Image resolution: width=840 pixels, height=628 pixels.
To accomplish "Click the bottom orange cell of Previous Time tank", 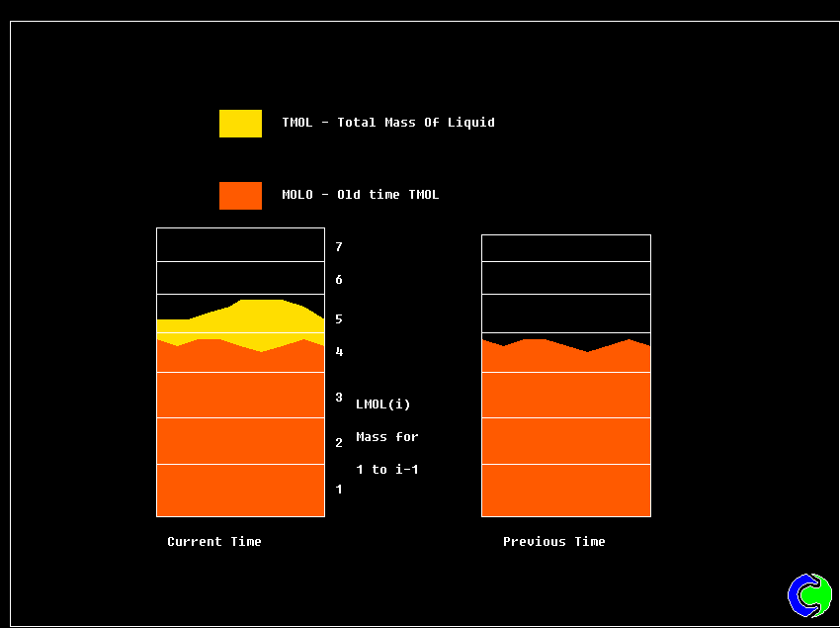I will pos(565,491).
